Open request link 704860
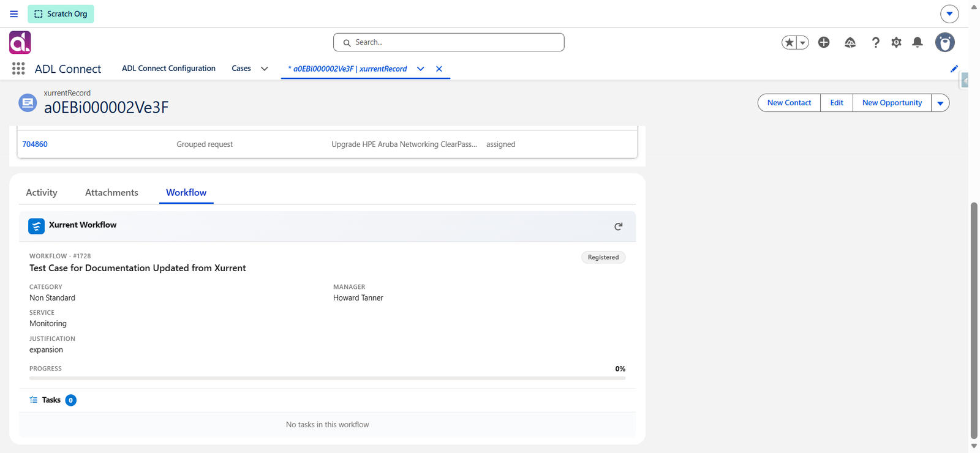The width and height of the screenshot is (980, 453). 35,144
